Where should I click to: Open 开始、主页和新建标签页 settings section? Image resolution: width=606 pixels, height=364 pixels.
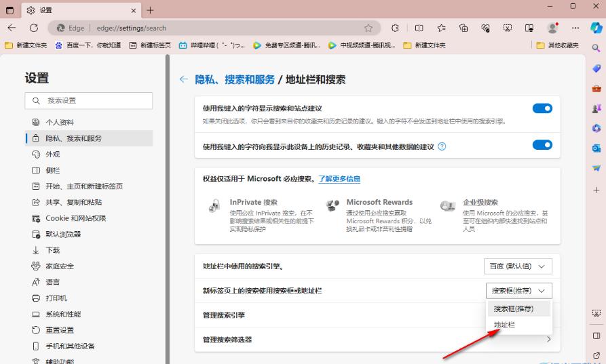click(x=89, y=186)
